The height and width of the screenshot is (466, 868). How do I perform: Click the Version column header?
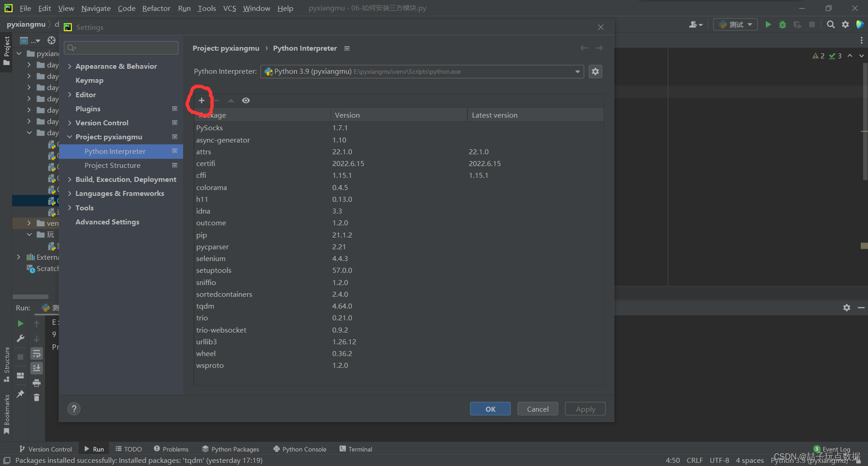point(398,115)
